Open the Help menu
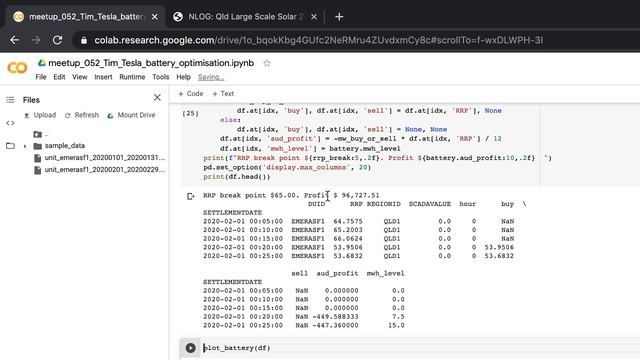The image size is (640, 360). coord(184,77)
